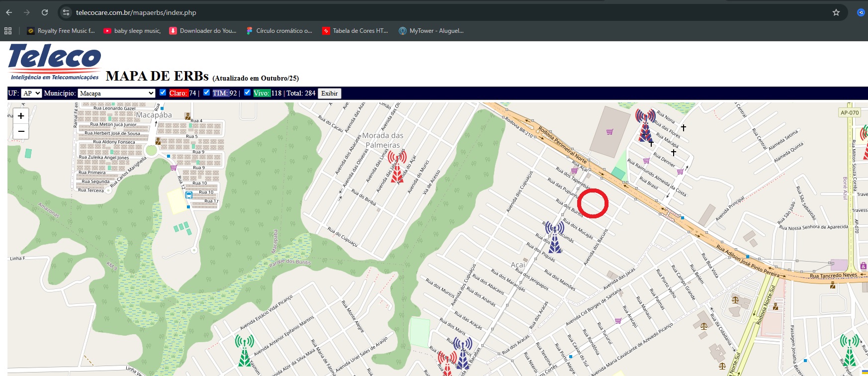
Task: Zoom in on the map
Action: tap(21, 116)
